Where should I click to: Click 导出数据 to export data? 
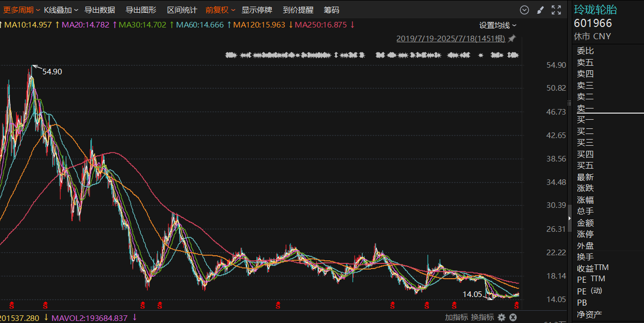point(100,10)
